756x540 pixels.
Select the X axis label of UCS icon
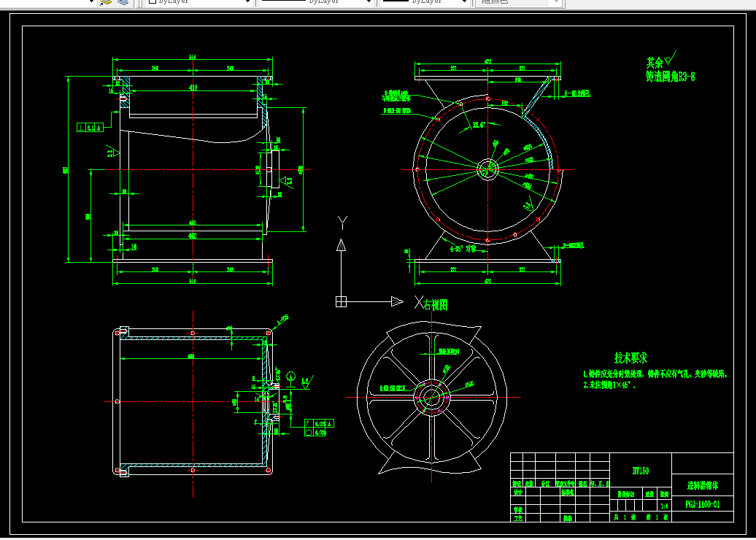pos(419,302)
